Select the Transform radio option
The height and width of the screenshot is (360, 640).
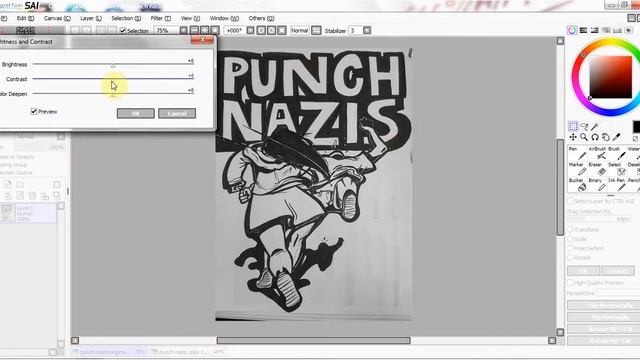pyautogui.click(x=571, y=229)
